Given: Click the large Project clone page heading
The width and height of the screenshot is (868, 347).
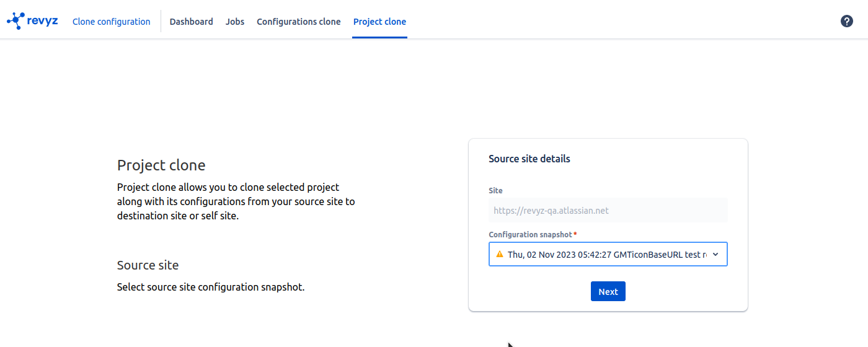Looking at the screenshot, I should point(161,165).
